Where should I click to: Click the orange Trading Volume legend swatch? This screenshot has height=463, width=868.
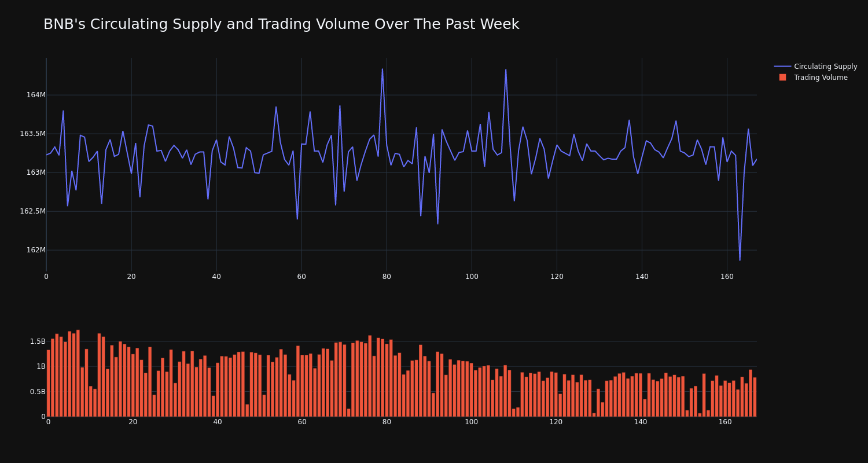(x=782, y=78)
